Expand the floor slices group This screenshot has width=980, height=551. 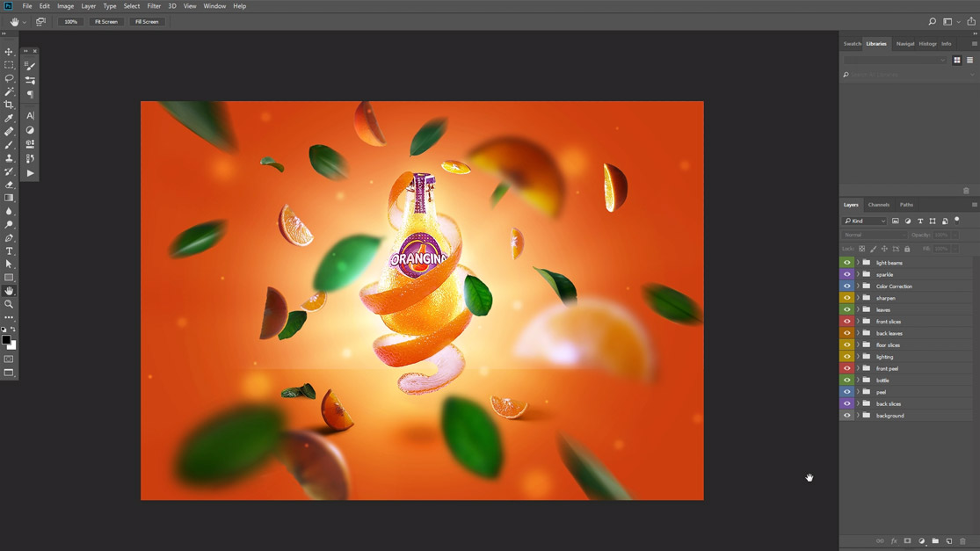858,344
